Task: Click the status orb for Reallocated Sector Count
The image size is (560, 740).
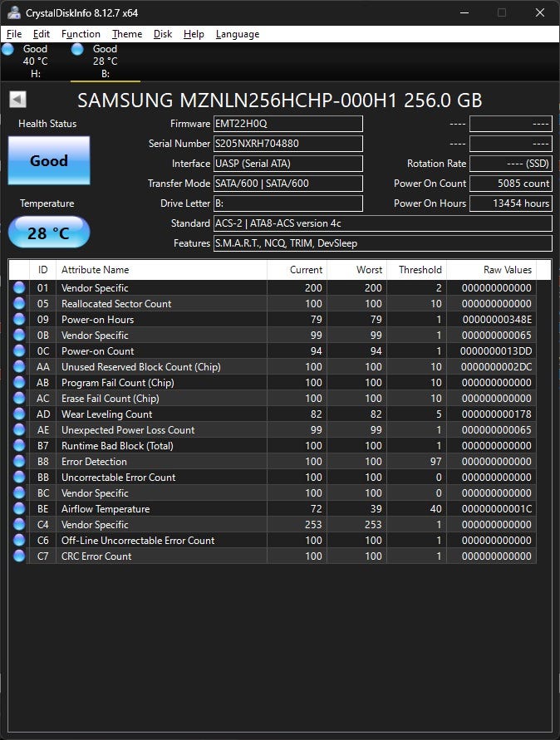Action: tap(19, 303)
